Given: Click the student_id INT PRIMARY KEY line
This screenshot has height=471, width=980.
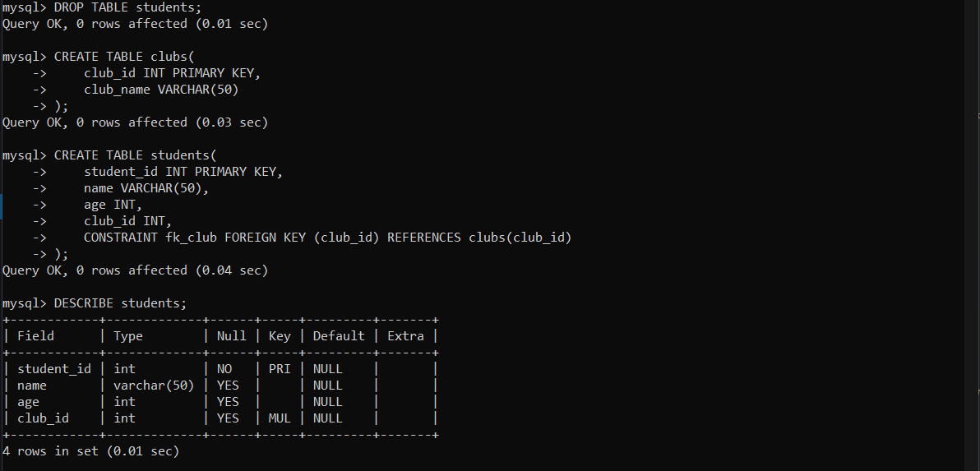Looking at the screenshot, I should tap(183, 172).
